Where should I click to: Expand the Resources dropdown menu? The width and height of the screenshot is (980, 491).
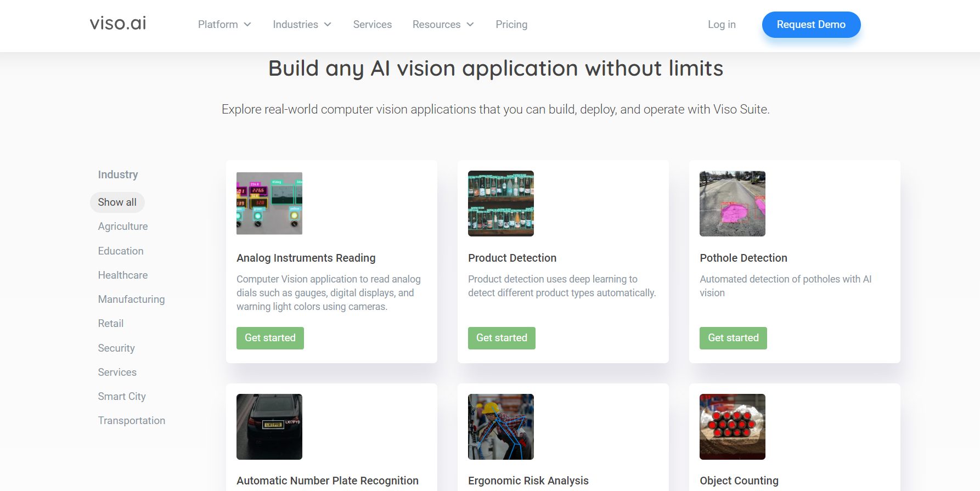[443, 25]
